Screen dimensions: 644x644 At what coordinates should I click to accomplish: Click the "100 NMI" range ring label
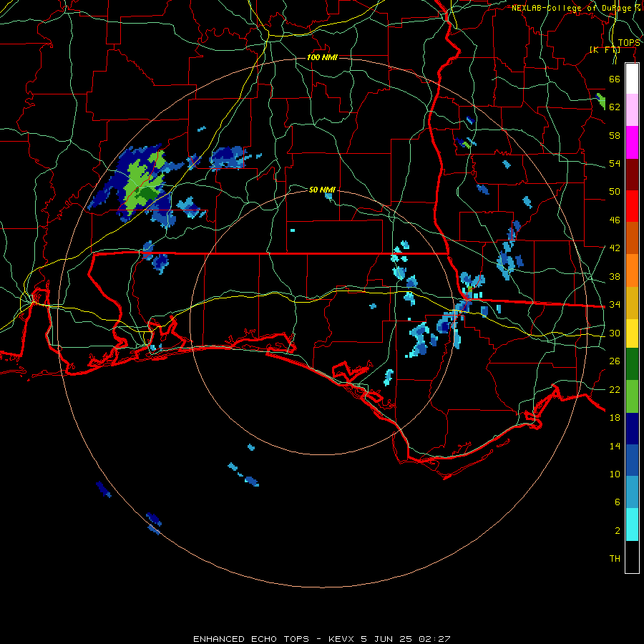point(322,57)
